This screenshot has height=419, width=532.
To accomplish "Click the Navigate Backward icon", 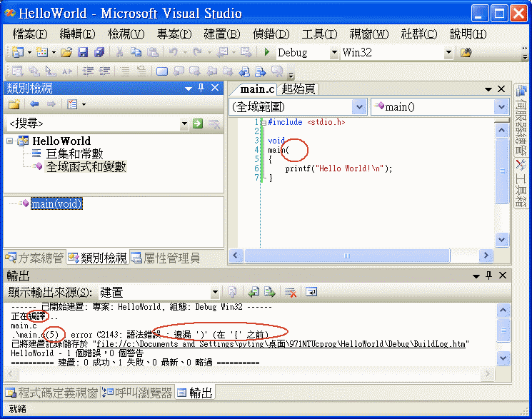I will pyautogui.click(x=222, y=52).
